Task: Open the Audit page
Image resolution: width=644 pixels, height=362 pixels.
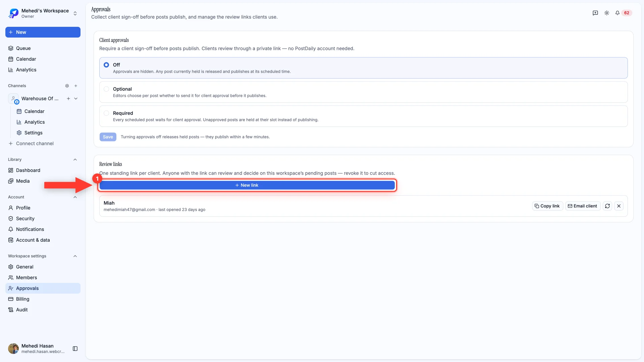Action: (43, 310)
